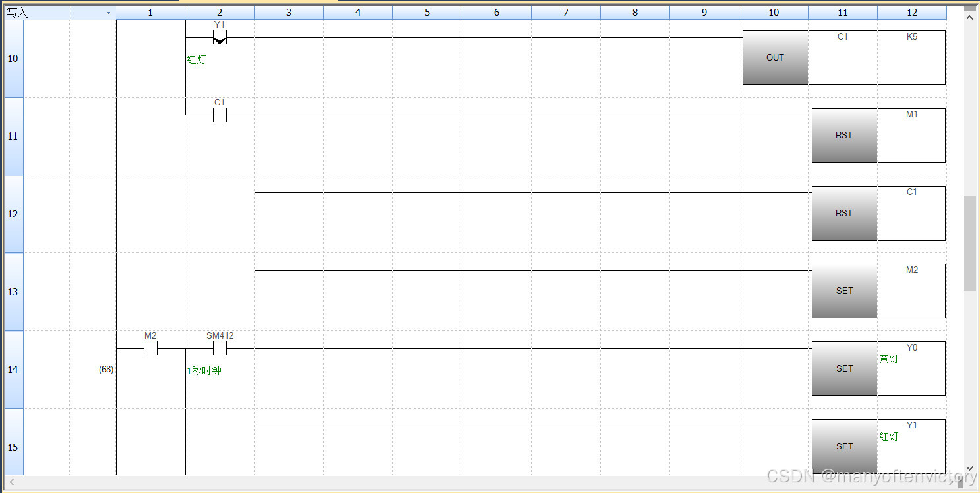
Task: Select the M2 contact in row 14
Action: coord(150,349)
